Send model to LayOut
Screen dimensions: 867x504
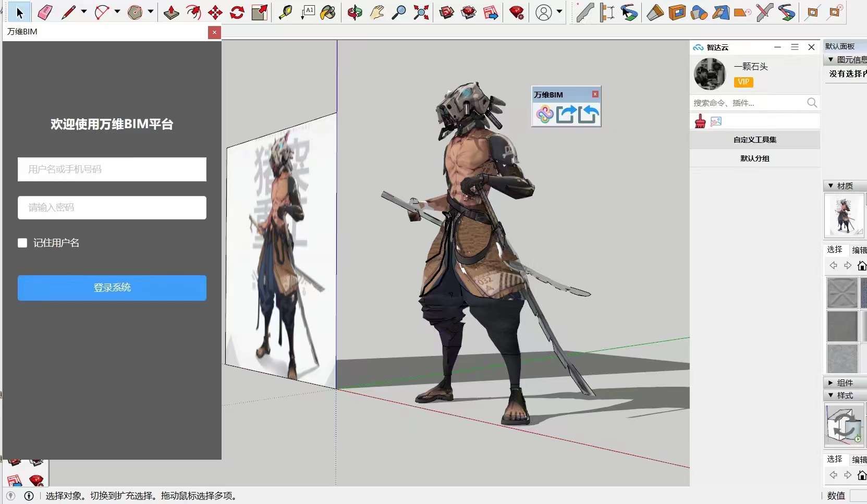491,13
